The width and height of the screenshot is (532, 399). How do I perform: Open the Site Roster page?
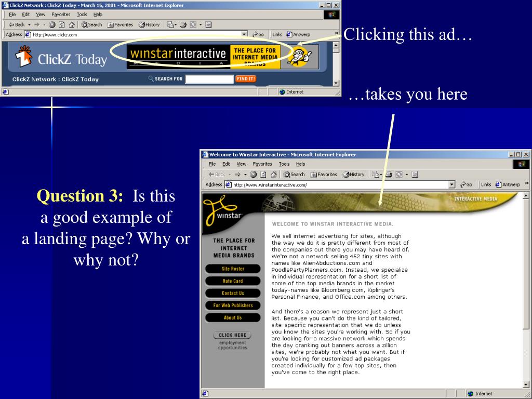(233, 269)
